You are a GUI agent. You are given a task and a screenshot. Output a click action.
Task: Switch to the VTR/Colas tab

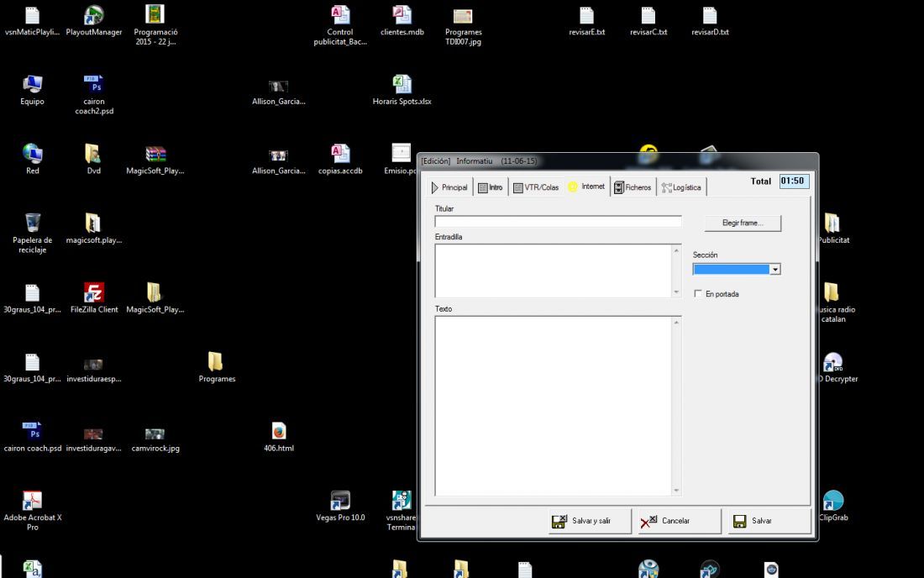pos(536,187)
